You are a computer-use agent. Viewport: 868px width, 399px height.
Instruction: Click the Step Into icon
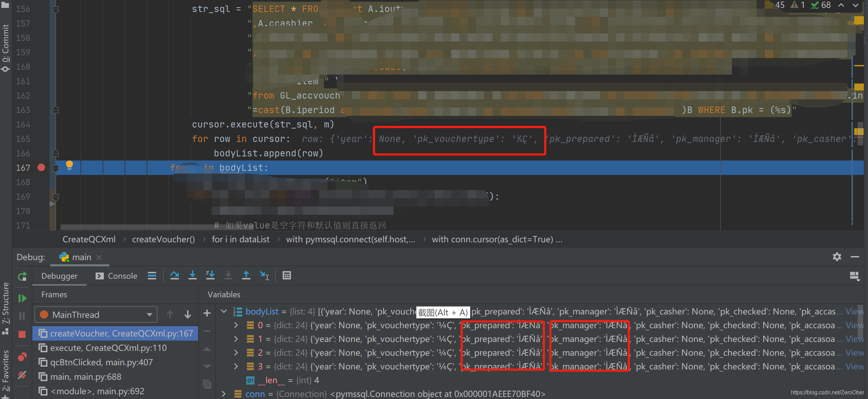193,275
